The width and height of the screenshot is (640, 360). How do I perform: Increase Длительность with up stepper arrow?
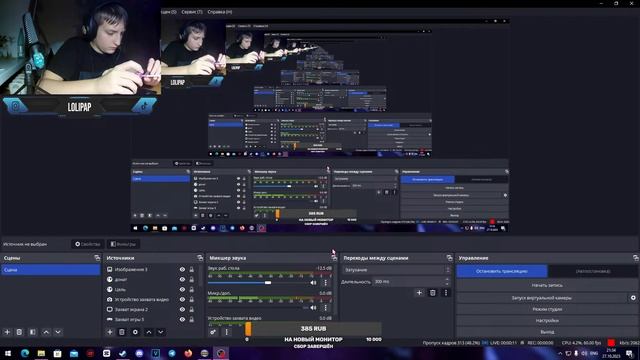447,280
